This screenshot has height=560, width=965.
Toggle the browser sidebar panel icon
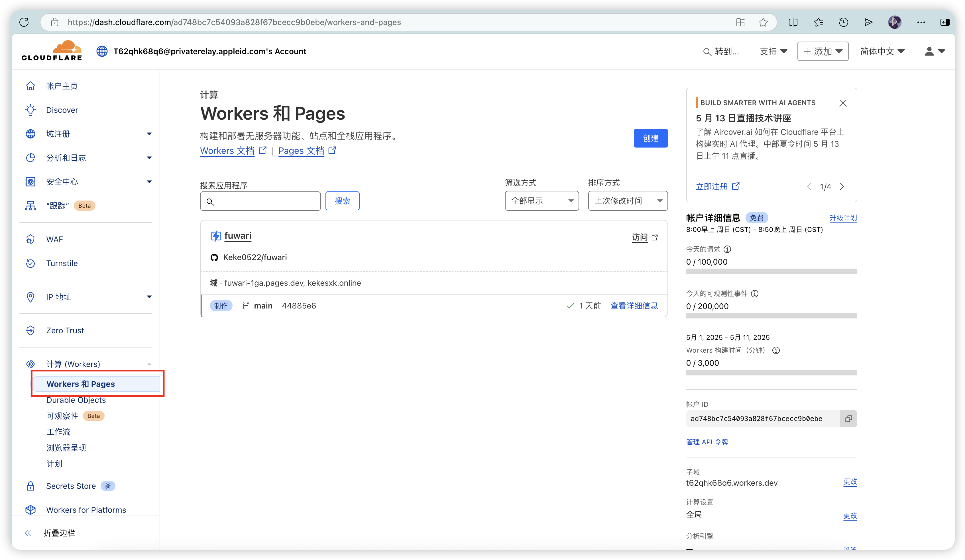coord(945,22)
